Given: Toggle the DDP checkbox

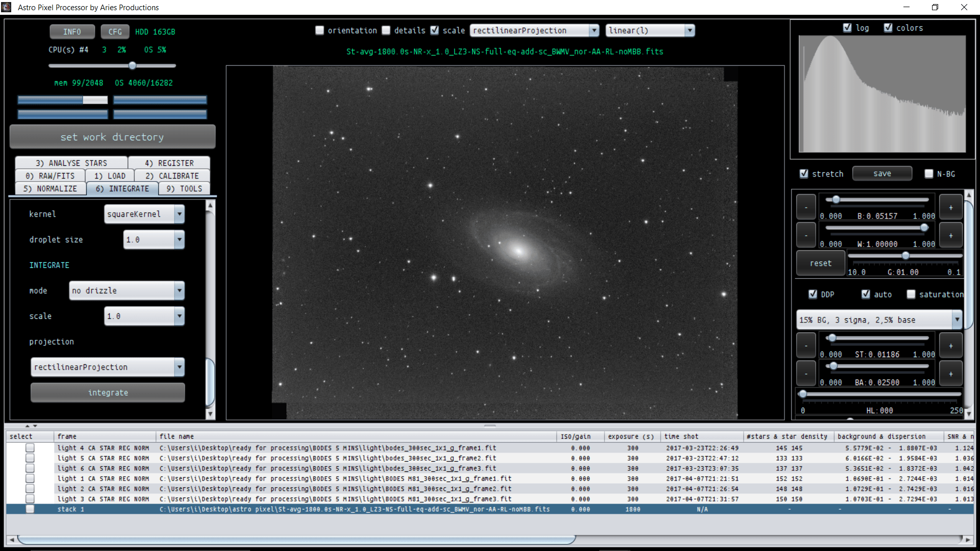Looking at the screenshot, I should (x=813, y=294).
